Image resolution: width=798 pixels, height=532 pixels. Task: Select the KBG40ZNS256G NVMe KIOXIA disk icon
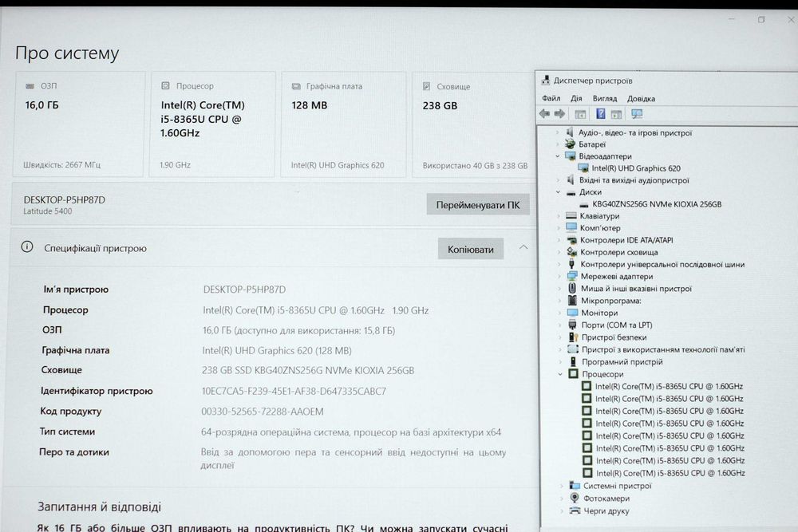coord(584,204)
